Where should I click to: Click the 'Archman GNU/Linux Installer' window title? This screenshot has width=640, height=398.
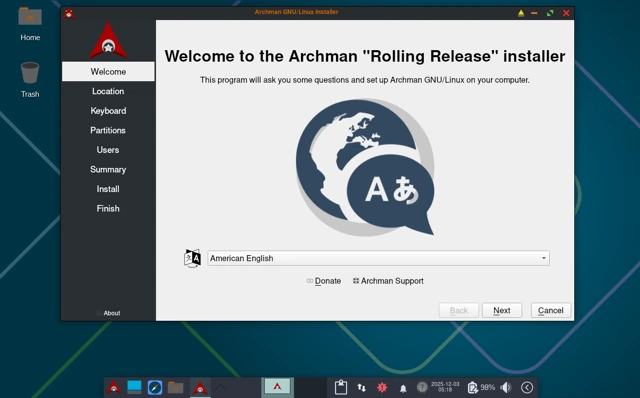(x=296, y=12)
